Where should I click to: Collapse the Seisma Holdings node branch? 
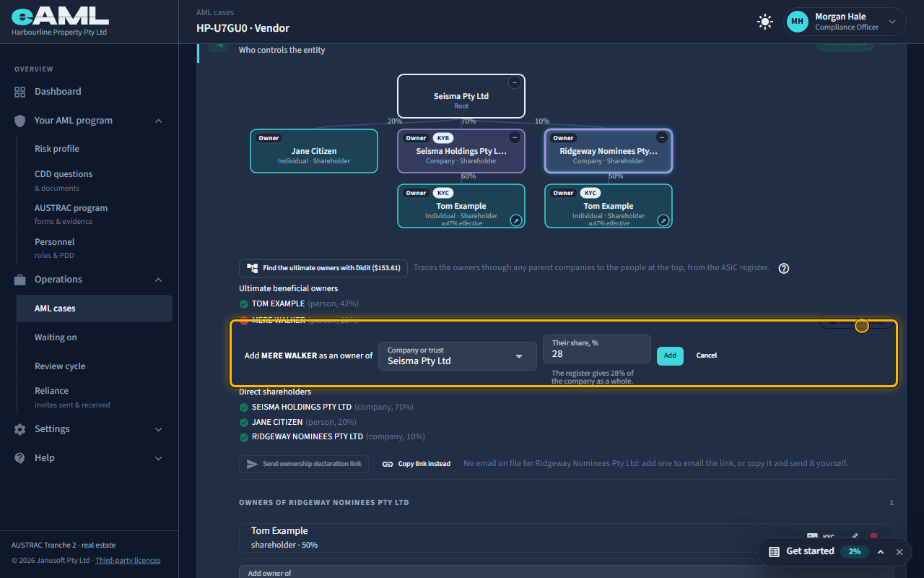[515, 137]
